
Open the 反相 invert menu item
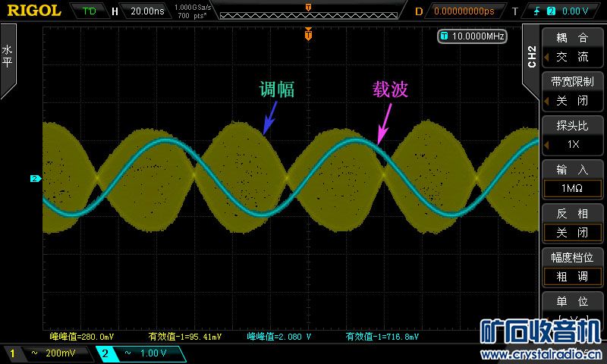click(572, 214)
